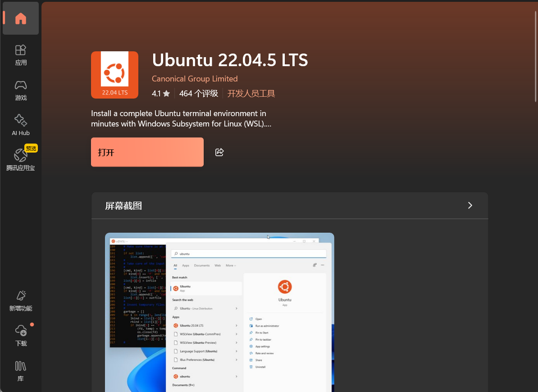
Task: Open the 游戏 games section
Action: point(21,90)
